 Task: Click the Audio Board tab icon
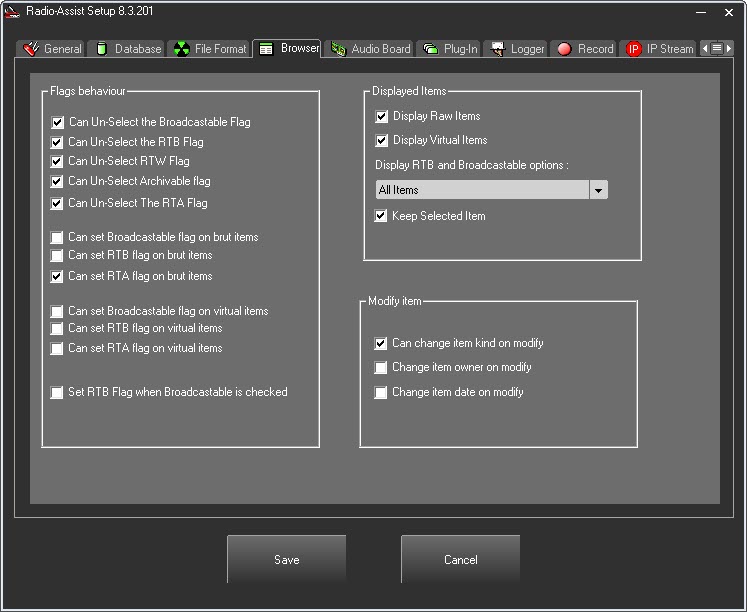[339, 49]
